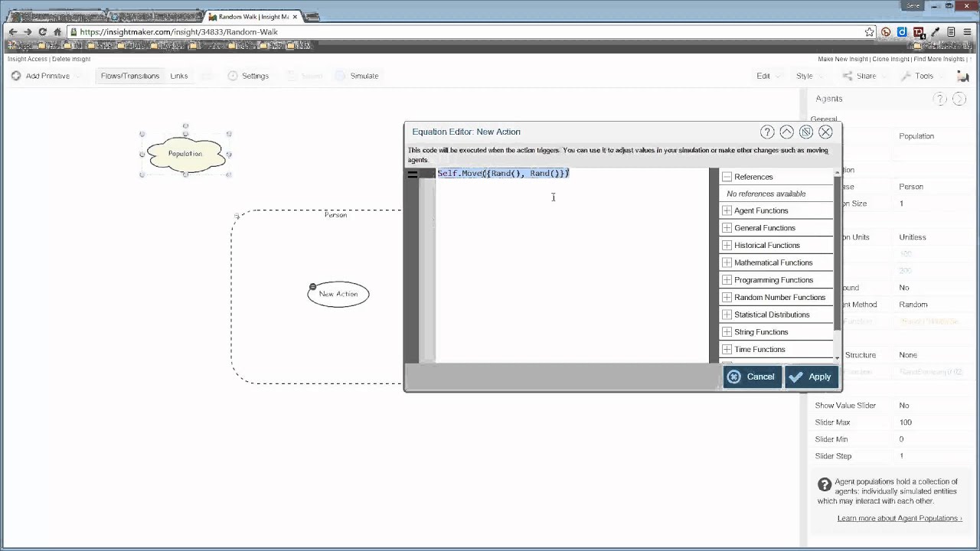Select the Population cloud primitive on canvas
Screen dimensions: 980x551
point(185,153)
